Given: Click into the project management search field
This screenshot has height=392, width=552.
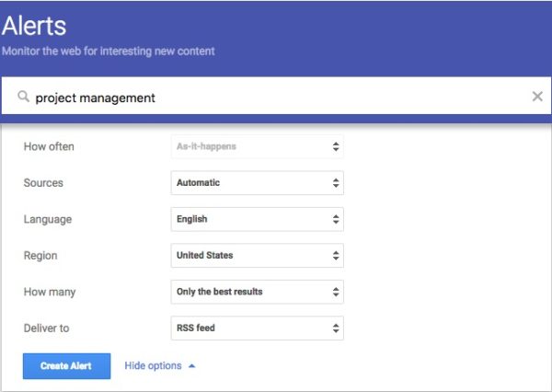Looking at the screenshot, I should (x=276, y=96).
